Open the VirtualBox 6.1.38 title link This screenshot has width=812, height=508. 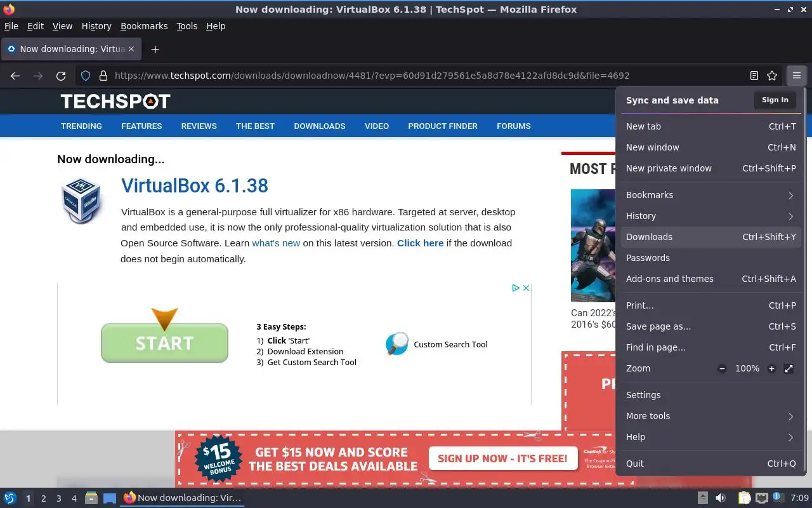pyautogui.click(x=195, y=185)
